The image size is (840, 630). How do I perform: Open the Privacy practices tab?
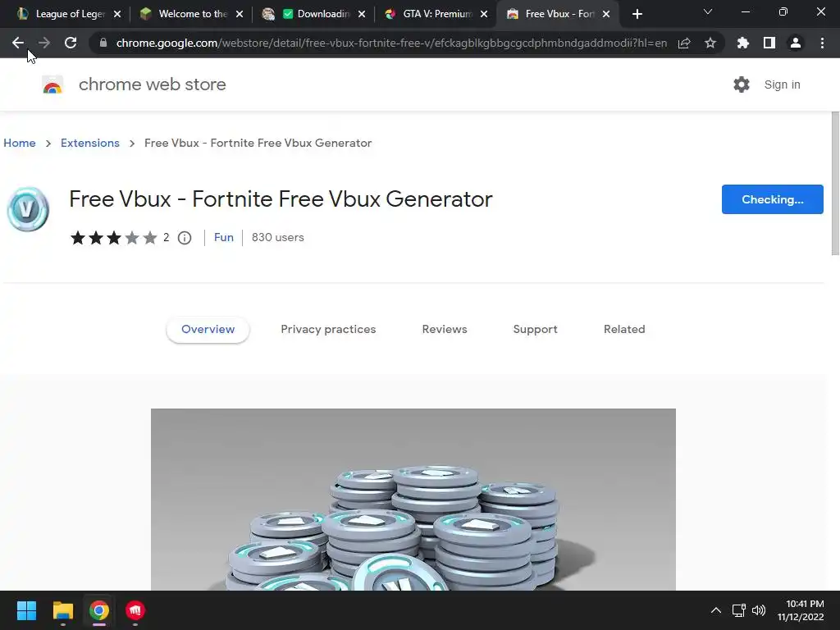[328, 330]
